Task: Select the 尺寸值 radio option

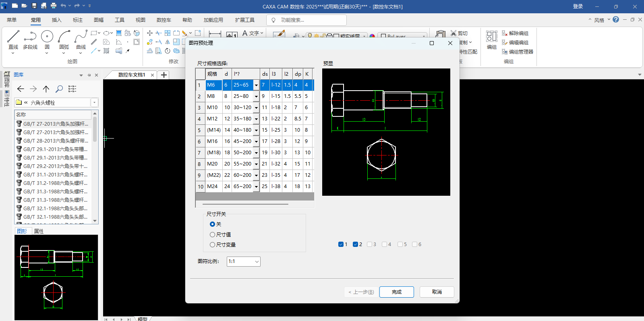Action: tap(213, 234)
